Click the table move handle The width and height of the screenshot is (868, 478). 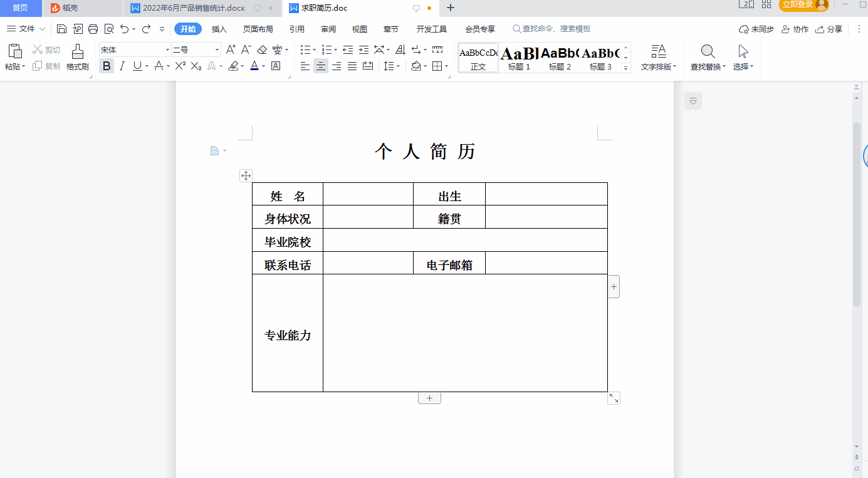point(246,176)
